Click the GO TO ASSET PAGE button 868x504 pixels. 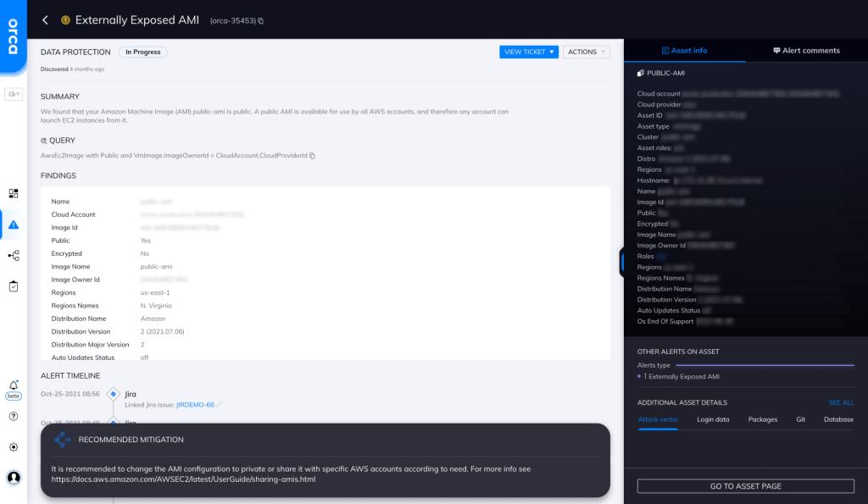[745, 486]
